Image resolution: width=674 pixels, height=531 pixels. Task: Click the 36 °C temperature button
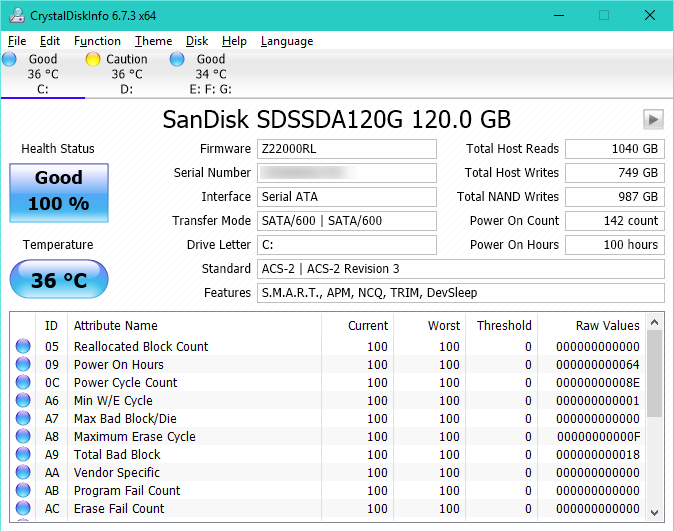pos(59,279)
